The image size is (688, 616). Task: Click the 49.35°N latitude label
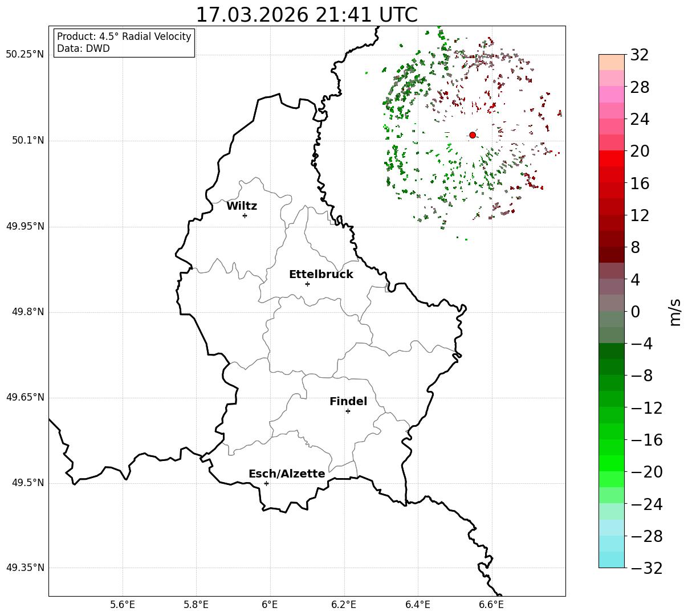click(25, 568)
